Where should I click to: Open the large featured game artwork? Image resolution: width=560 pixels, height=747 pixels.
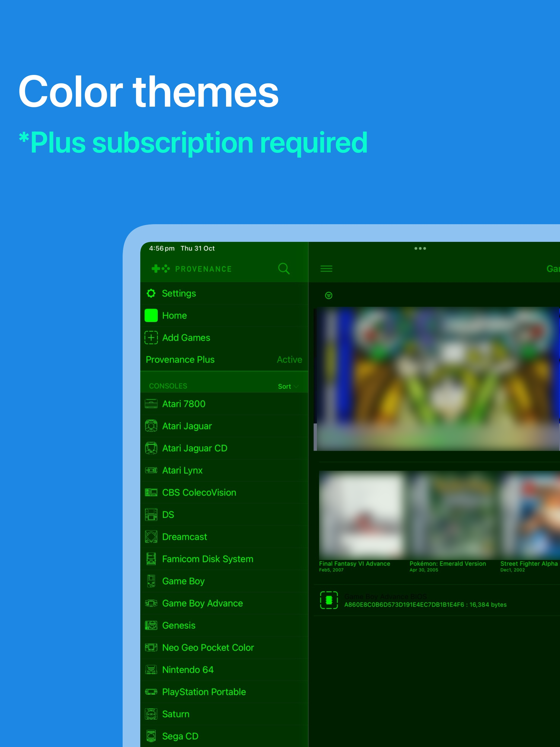437,378
